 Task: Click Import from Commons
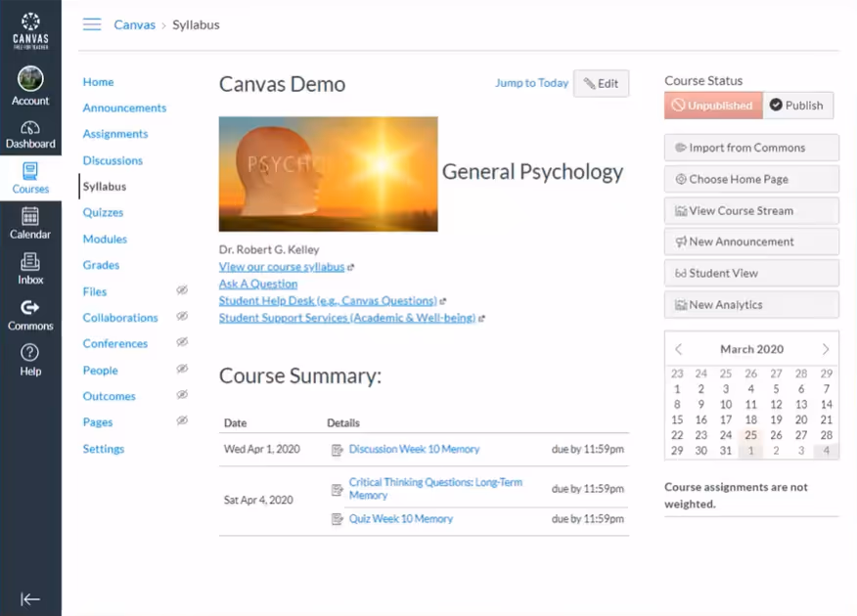tap(751, 148)
